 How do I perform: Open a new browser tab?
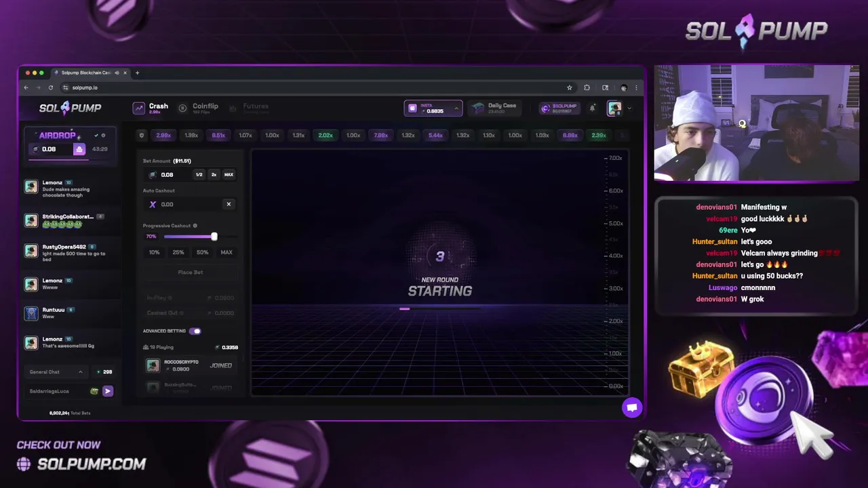[137, 73]
